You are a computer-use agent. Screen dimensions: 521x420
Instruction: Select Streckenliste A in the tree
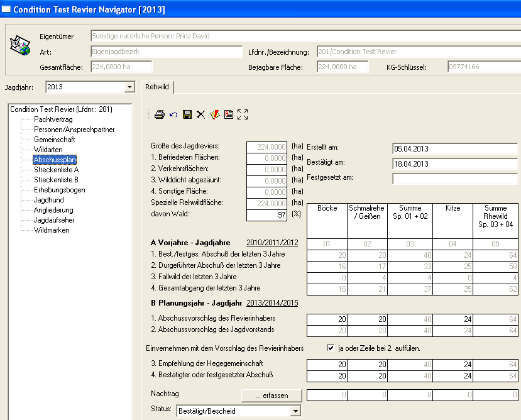[56, 170]
